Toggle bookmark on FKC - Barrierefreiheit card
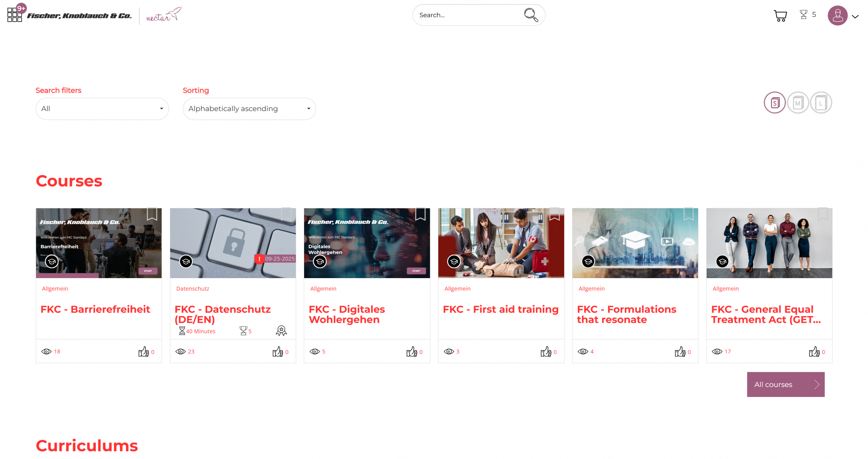This screenshot has height=459, width=868. [x=152, y=214]
